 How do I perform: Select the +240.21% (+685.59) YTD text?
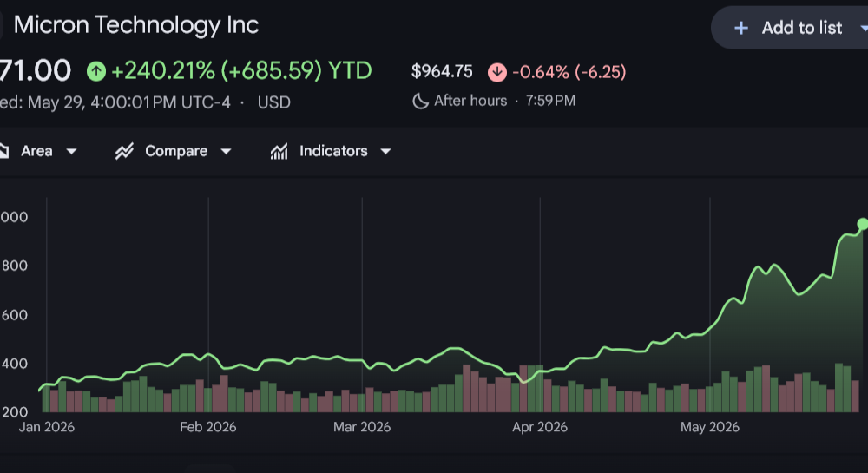pyautogui.click(x=241, y=71)
